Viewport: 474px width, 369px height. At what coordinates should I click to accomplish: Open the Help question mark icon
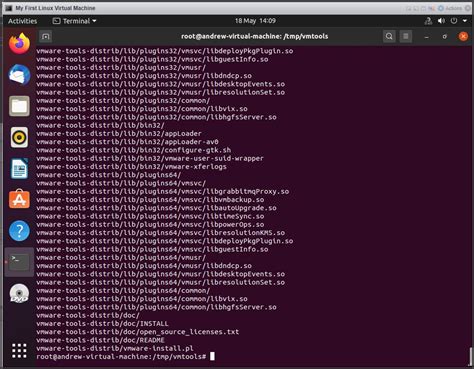[x=19, y=231]
